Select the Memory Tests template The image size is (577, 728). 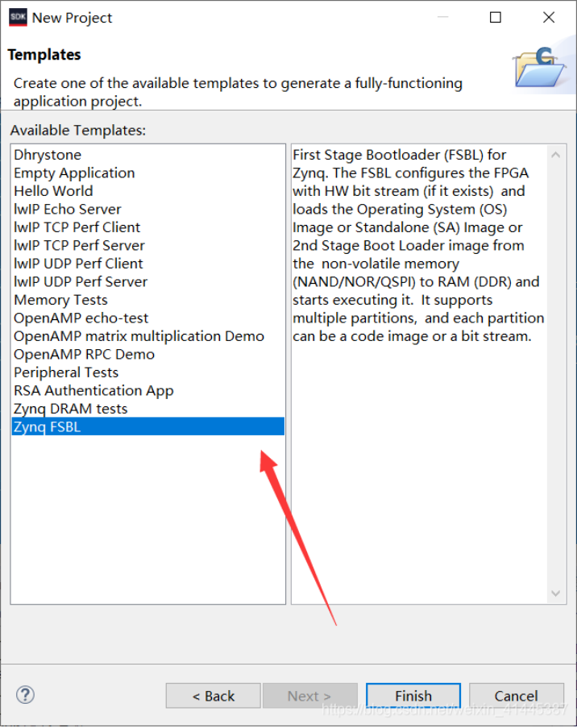(x=60, y=300)
